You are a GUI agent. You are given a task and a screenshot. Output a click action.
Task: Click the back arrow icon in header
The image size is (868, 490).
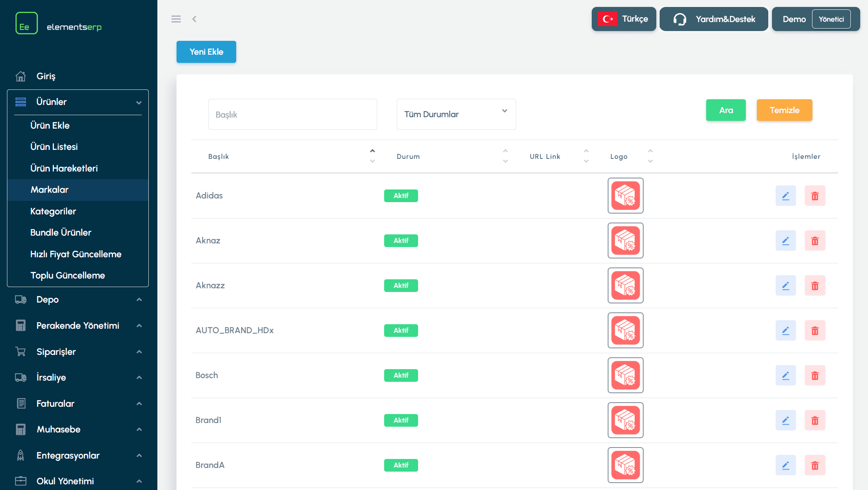click(x=195, y=19)
